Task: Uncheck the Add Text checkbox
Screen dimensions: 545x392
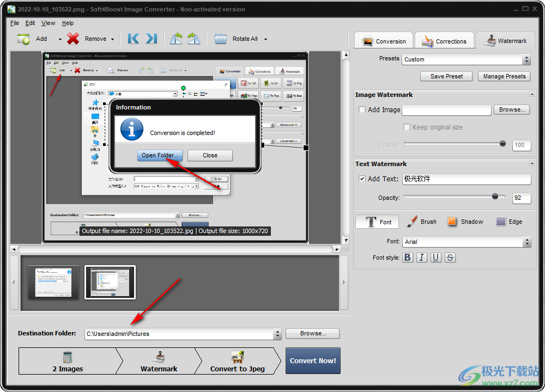Action: point(362,179)
